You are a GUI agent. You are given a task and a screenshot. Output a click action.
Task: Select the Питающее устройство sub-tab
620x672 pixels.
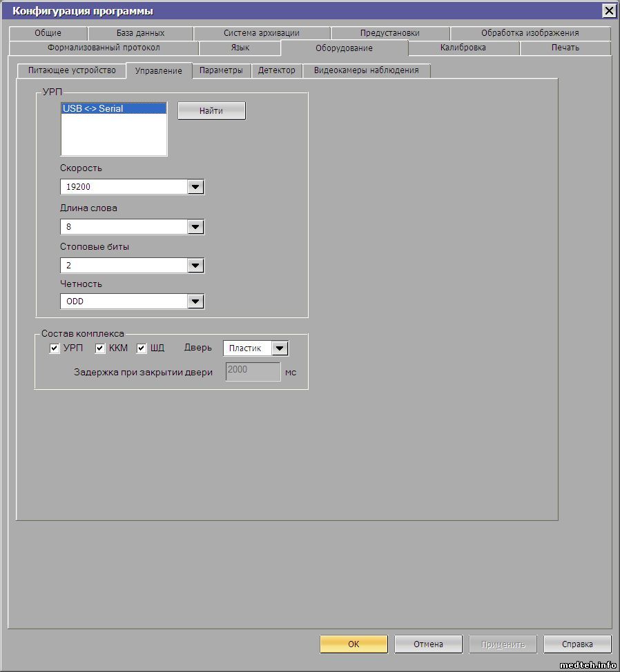tap(72, 70)
